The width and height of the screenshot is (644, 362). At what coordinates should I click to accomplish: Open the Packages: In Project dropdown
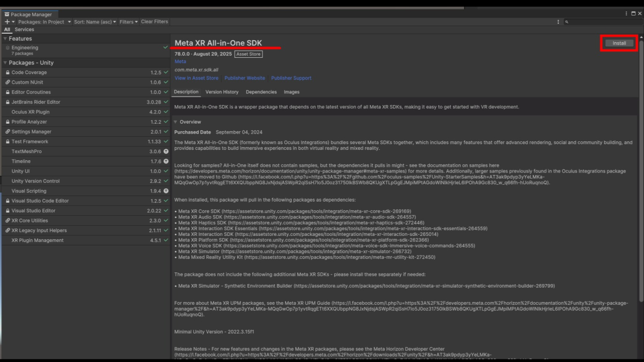[x=44, y=22]
